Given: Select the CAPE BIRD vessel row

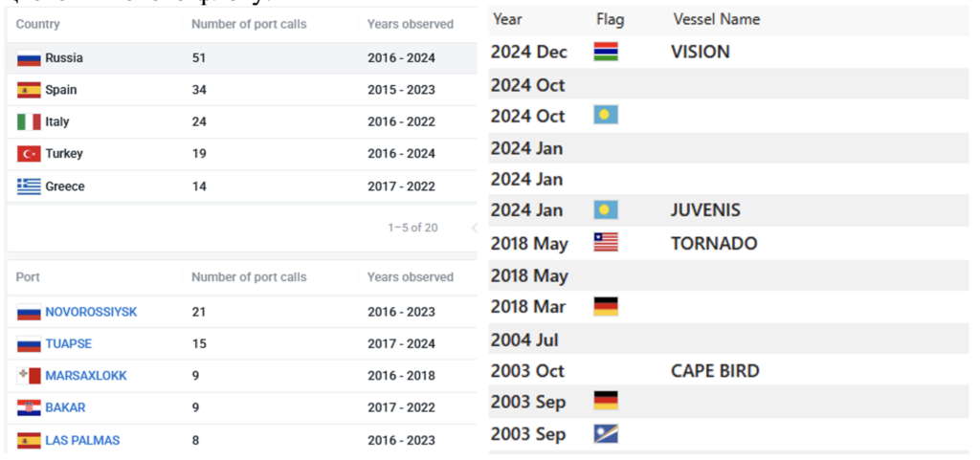Looking at the screenshot, I should 715,371.
